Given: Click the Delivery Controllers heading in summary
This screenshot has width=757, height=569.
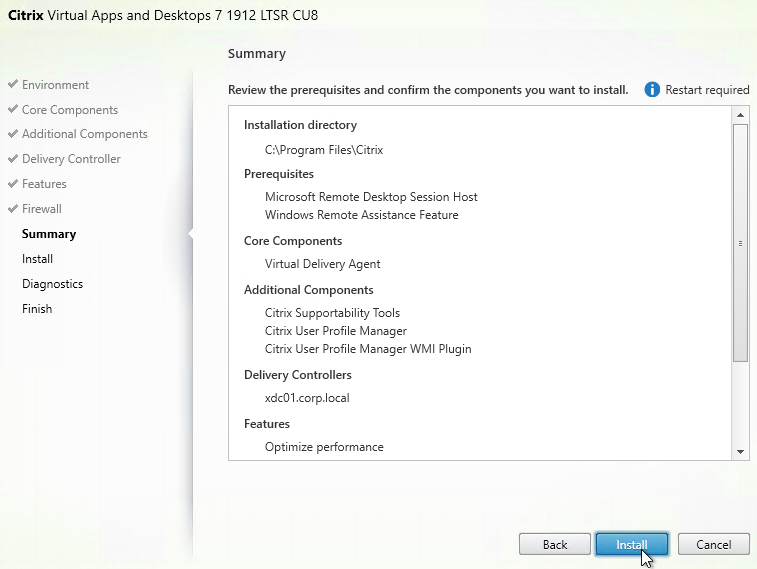Looking at the screenshot, I should tap(297, 375).
